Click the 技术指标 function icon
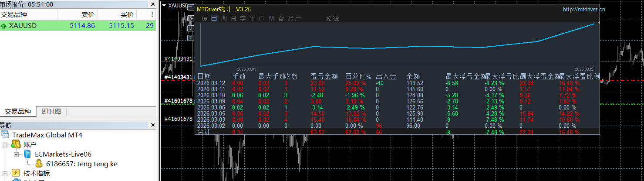 (x=16, y=173)
